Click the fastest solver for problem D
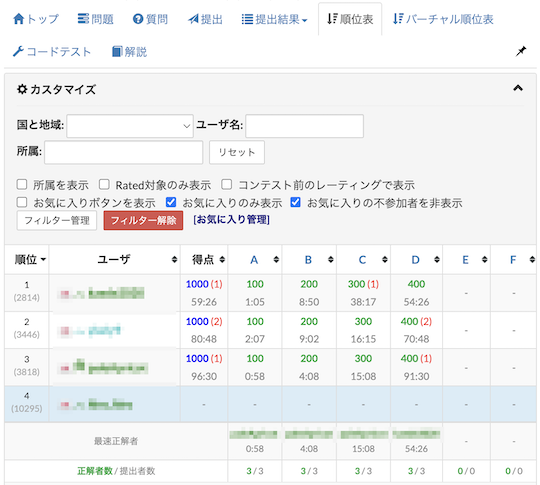540x485 pixels. tap(416, 434)
